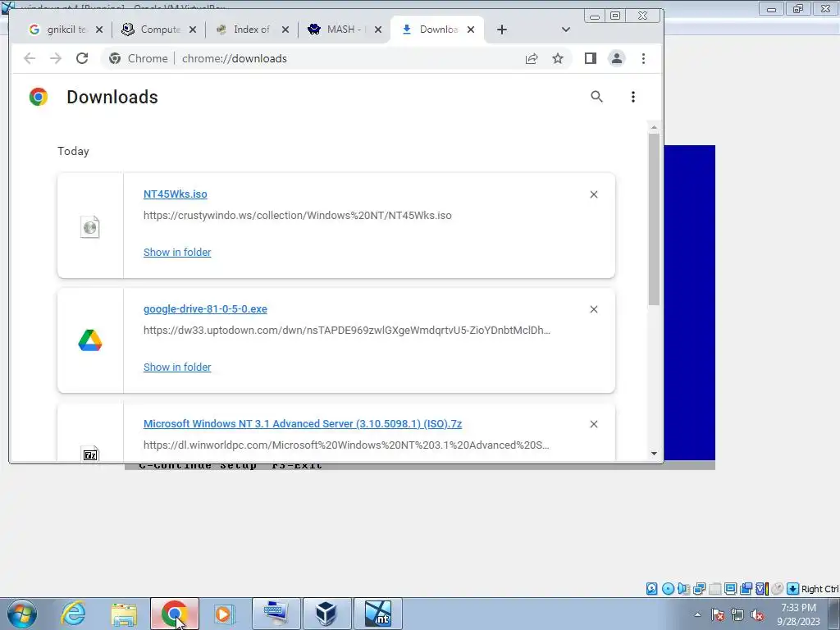Click VirtualBox keyboard capture arrow icon
Screen dimensions: 840x630
tap(793, 589)
